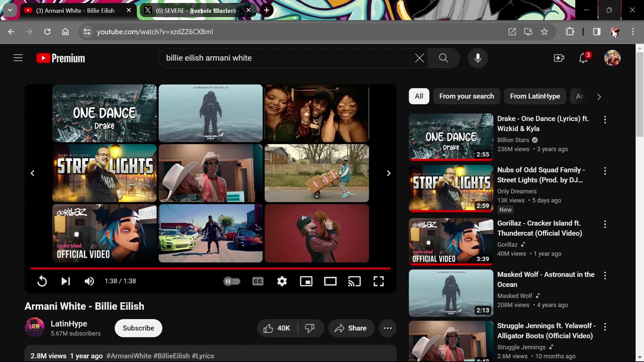Open Chrome three-dot menu

[x=633, y=32]
